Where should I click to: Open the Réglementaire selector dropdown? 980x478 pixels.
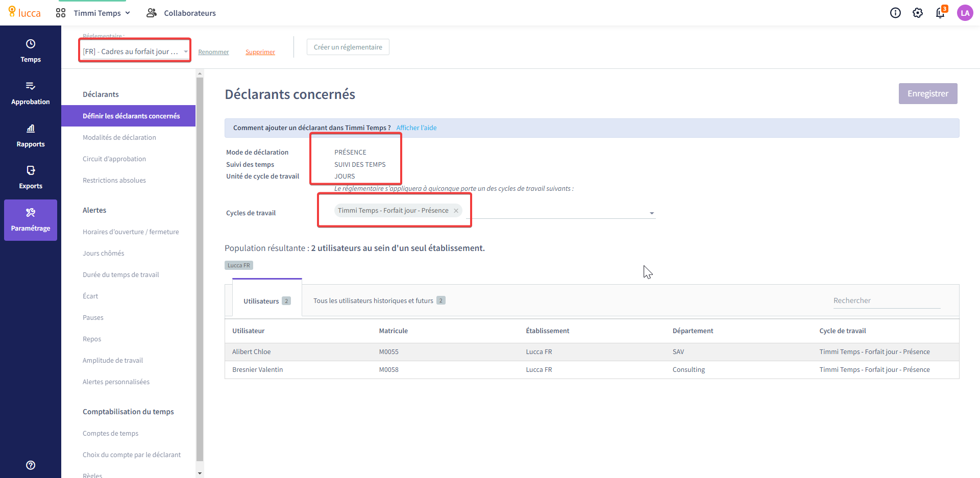click(x=135, y=52)
